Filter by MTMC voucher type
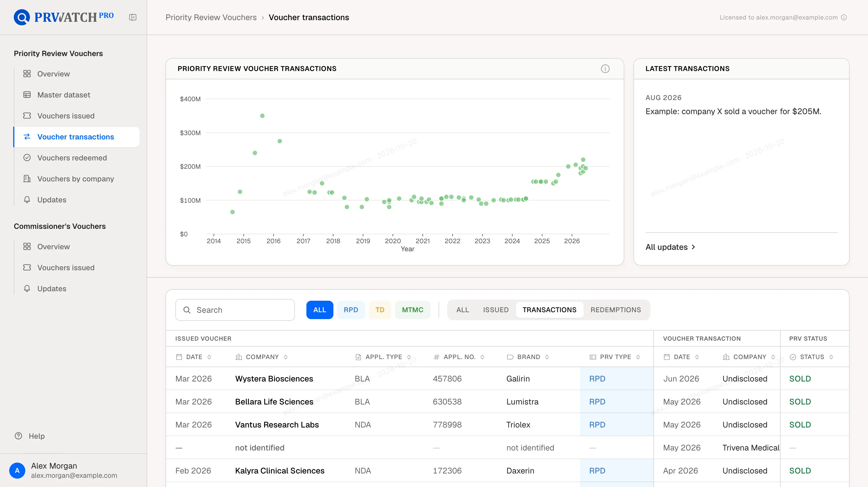Image resolution: width=868 pixels, height=487 pixels. (412, 310)
